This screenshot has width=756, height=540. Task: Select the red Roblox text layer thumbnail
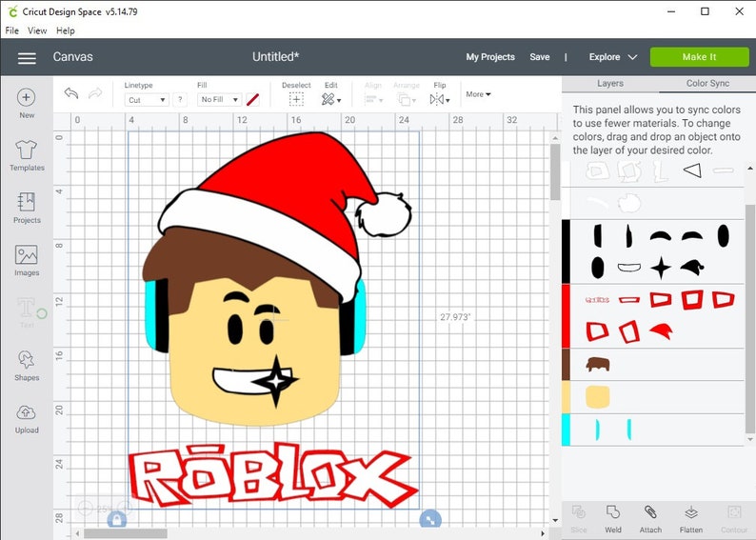click(x=597, y=300)
